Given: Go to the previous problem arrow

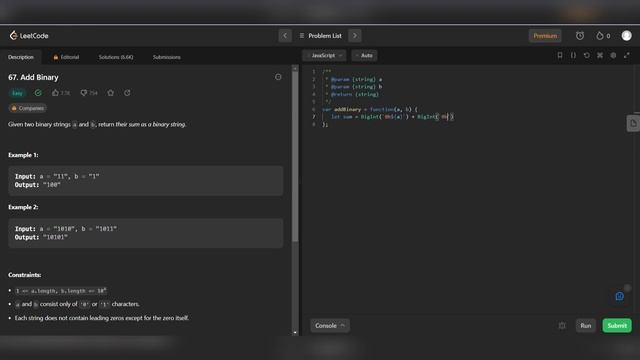Looking at the screenshot, I should coord(285,36).
